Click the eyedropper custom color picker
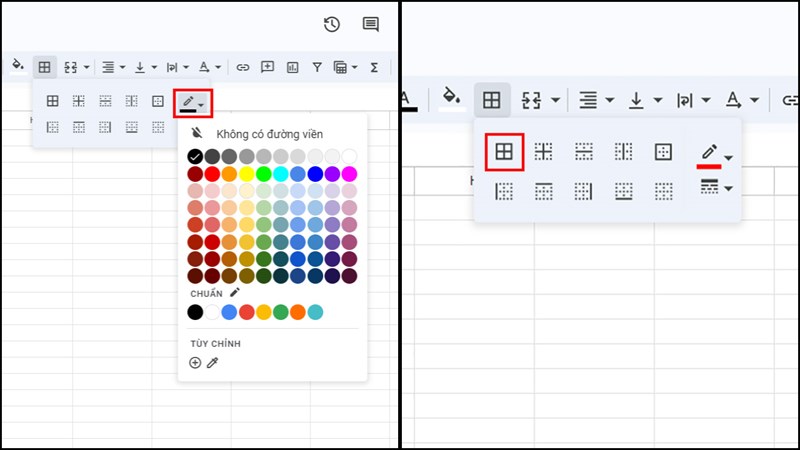The image size is (800, 450). 212,362
